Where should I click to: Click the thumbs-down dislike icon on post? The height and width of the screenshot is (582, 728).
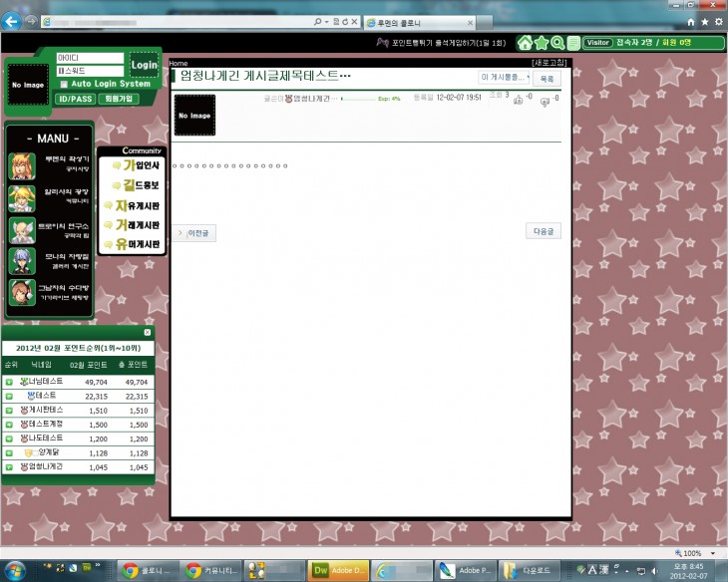tap(545, 100)
